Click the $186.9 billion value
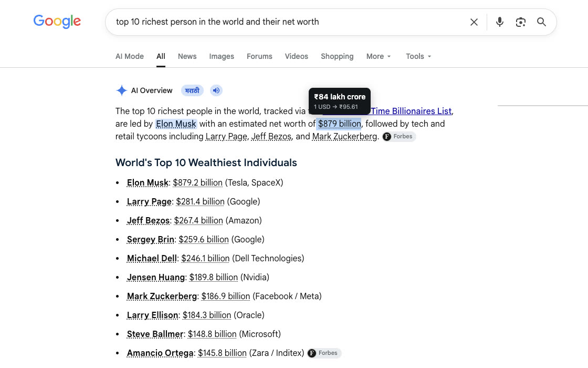Viewport: 588px width, 368px height. click(226, 297)
